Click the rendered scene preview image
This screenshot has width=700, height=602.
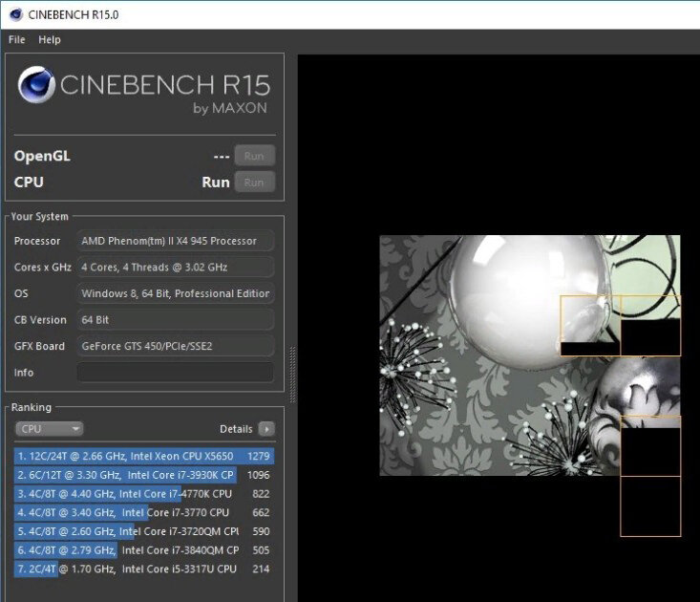tap(529, 355)
